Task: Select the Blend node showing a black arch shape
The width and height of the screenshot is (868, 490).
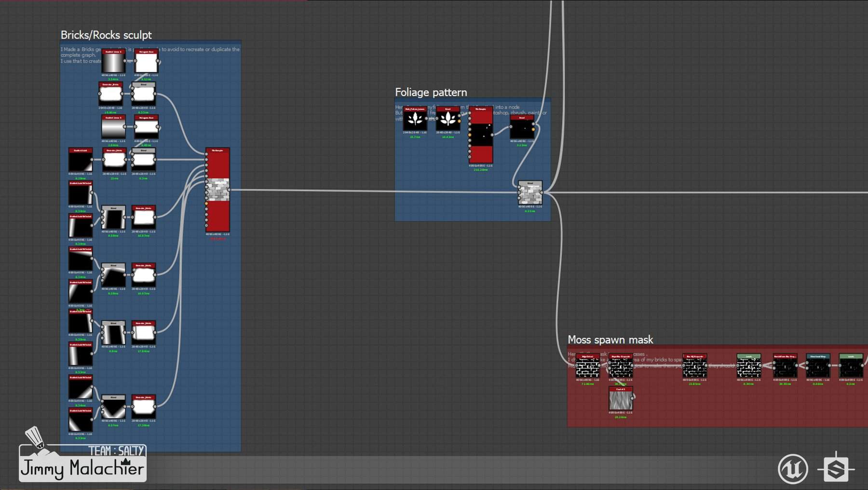Action: click(x=113, y=218)
